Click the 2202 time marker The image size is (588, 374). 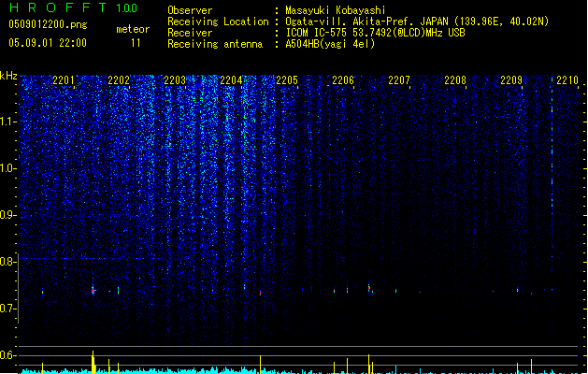119,80
